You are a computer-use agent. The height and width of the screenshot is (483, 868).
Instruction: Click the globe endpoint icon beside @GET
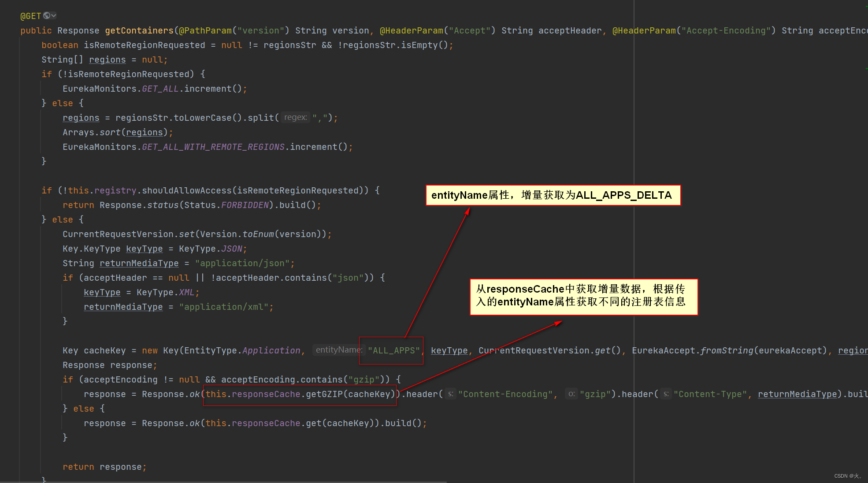(46, 16)
